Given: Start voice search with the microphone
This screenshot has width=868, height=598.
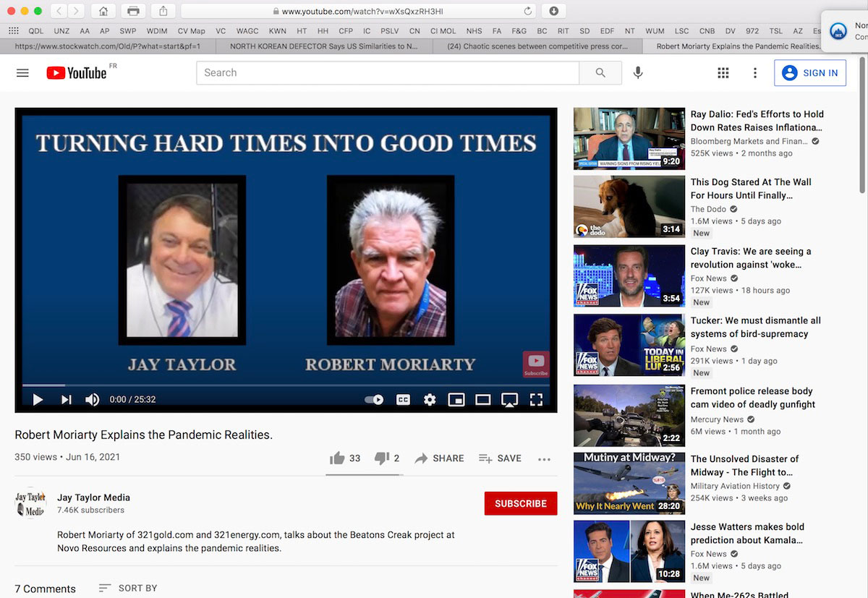Looking at the screenshot, I should (638, 73).
